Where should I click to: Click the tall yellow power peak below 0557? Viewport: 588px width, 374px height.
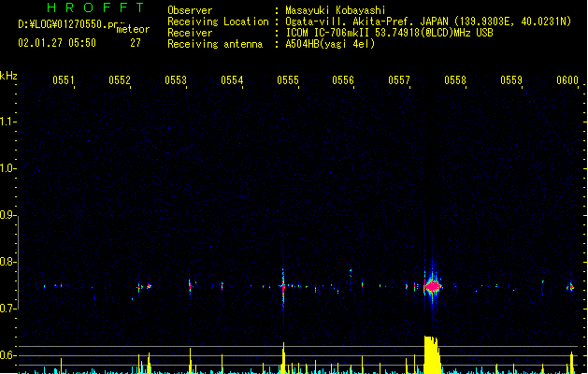(x=432, y=354)
